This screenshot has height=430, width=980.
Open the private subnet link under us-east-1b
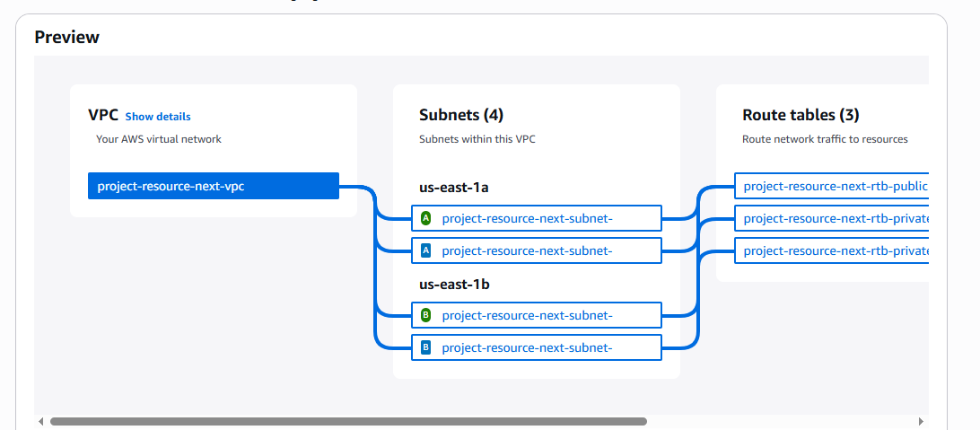tap(527, 347)
